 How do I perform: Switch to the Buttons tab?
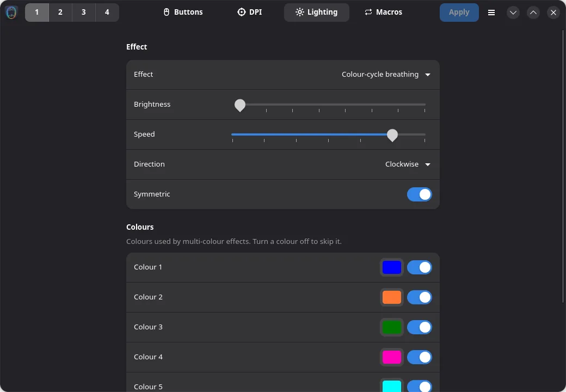183,13
